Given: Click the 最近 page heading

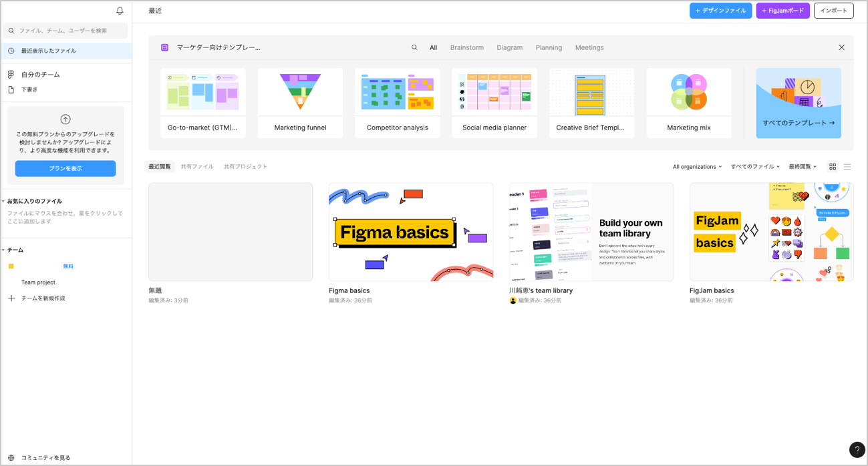Looking at the screenshot, I should [155, 11].
